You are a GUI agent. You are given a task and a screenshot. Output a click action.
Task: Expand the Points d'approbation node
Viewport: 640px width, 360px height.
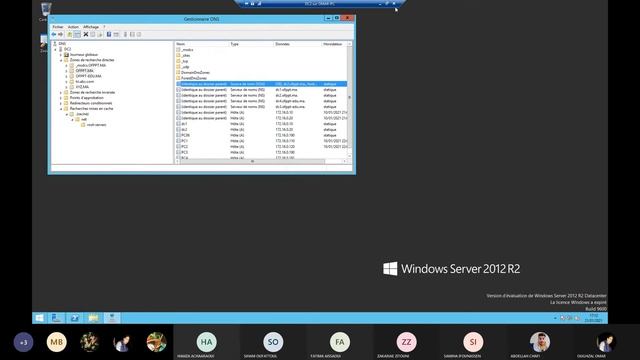click(x=61, y=98)
